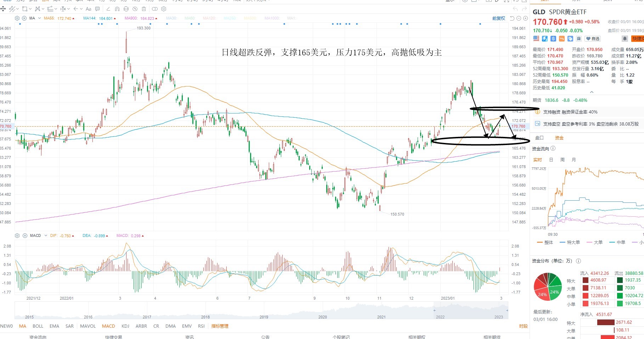The image size is (644, 339).
Task: Enable the magnet snap tool
Action: pos(117,9)
